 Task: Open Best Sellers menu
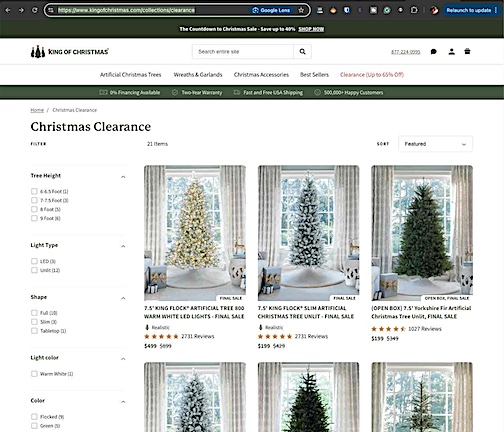(x=314, y=75)
